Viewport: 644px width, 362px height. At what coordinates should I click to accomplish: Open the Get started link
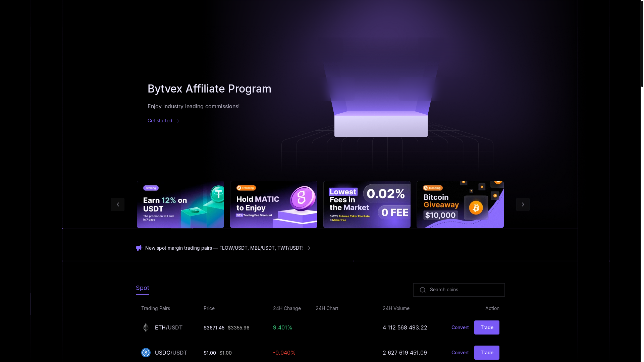[x=164, y=121]
